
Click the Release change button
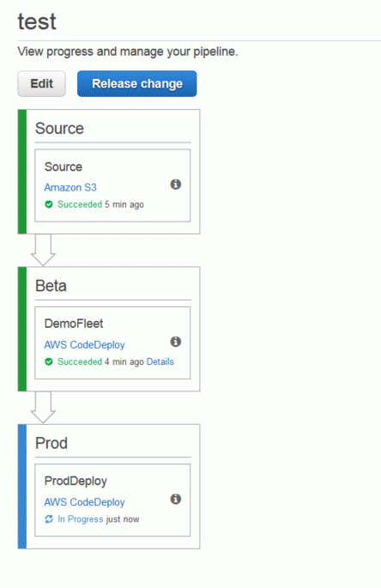(137, 83)
